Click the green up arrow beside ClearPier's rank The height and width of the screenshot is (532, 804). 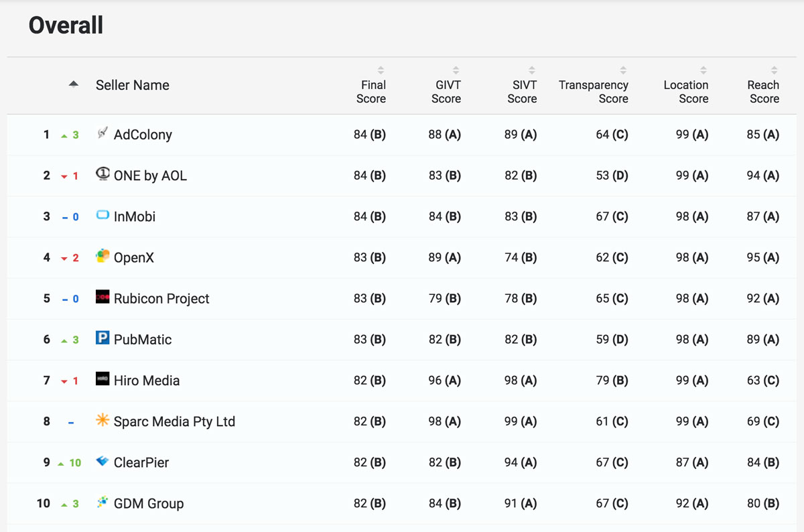[x=62, y=462]
